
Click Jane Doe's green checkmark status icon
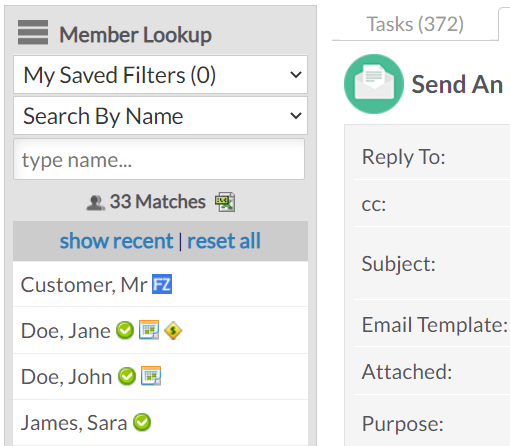pos(125,330)
